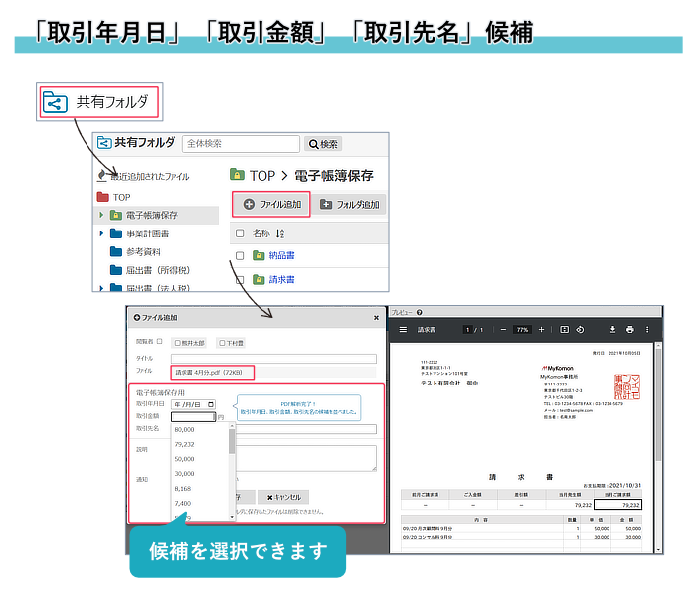Expand the 電子帳簿保存 tree node
696x616 pixels.
pos(101,215)
